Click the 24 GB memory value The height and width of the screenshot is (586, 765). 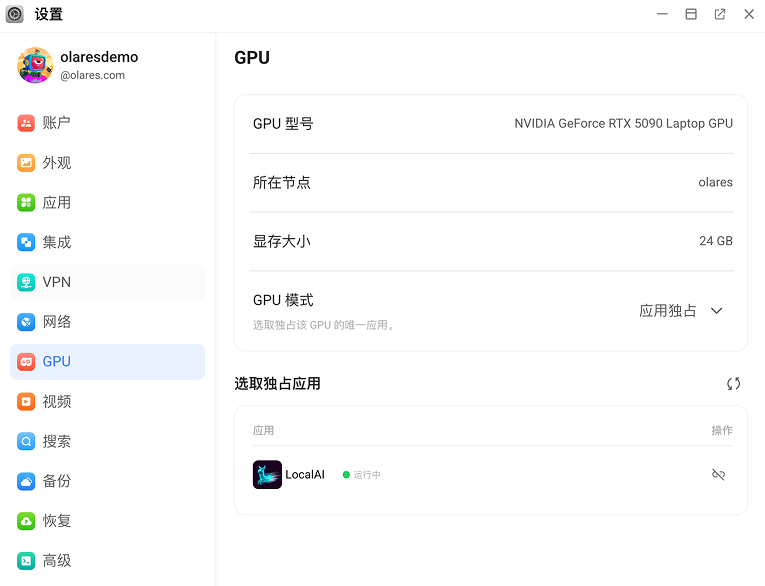(x=716, y=241)
